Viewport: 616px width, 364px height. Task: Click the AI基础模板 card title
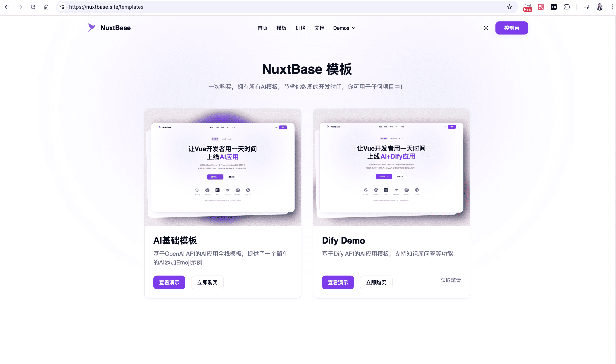[175, 241]
